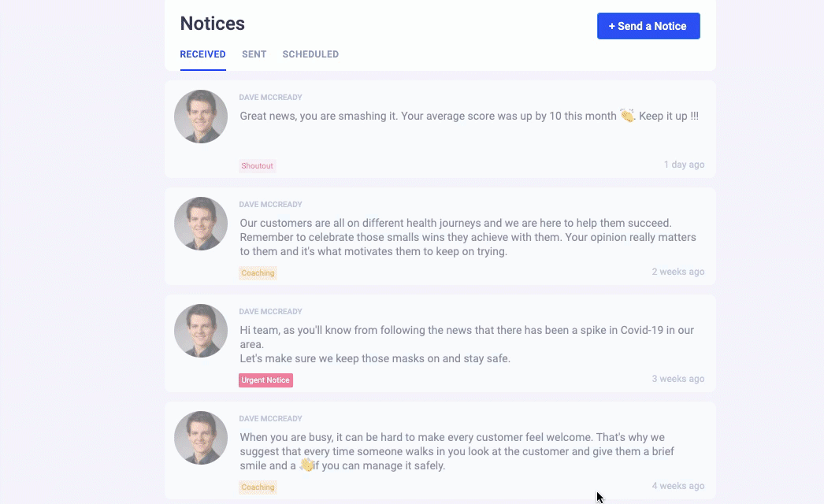Screen dimensions: 824x504
Task: Click the "2 weeks ago" timestamp
Action: (677, 272)
